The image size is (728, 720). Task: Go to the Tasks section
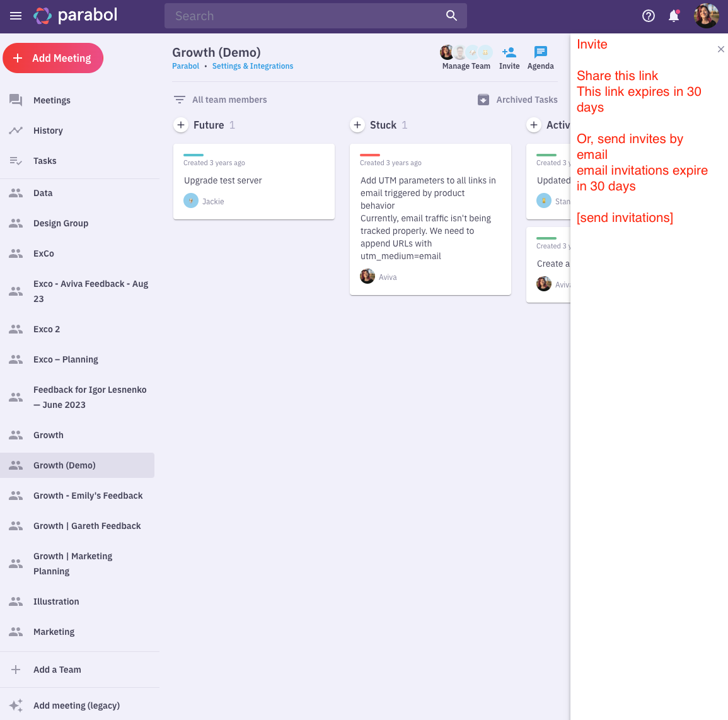(x=44, y=161)
